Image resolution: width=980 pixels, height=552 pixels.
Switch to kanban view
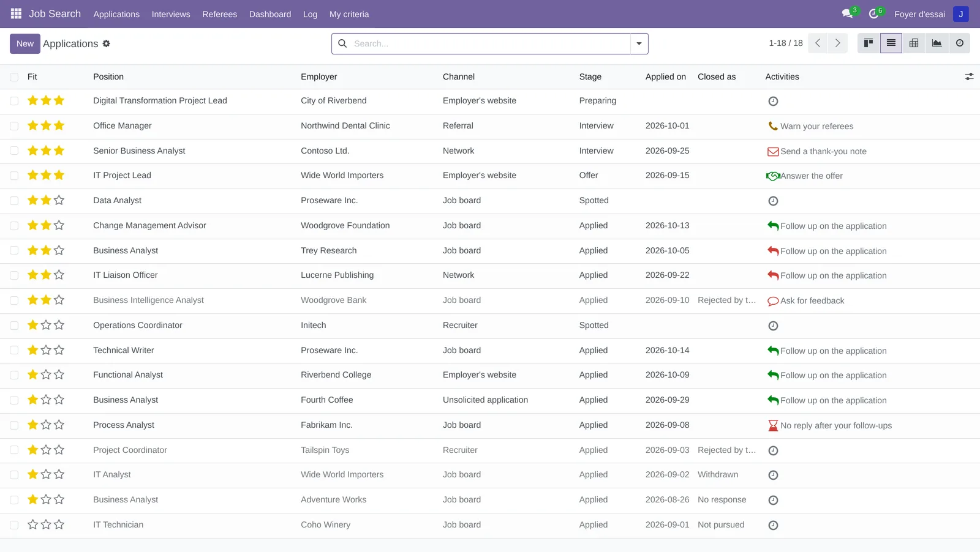coord(869,43)
